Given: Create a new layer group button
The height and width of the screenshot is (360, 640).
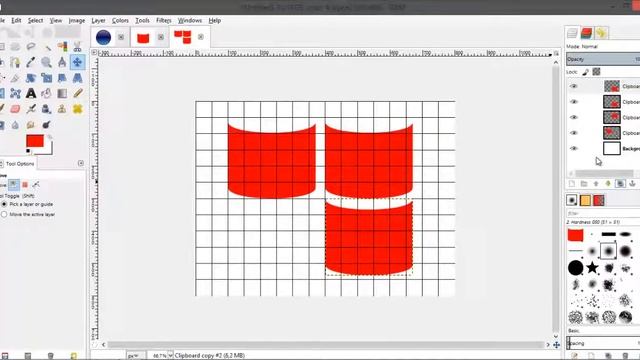Looking at the screenshot, I should pos(584,184).
